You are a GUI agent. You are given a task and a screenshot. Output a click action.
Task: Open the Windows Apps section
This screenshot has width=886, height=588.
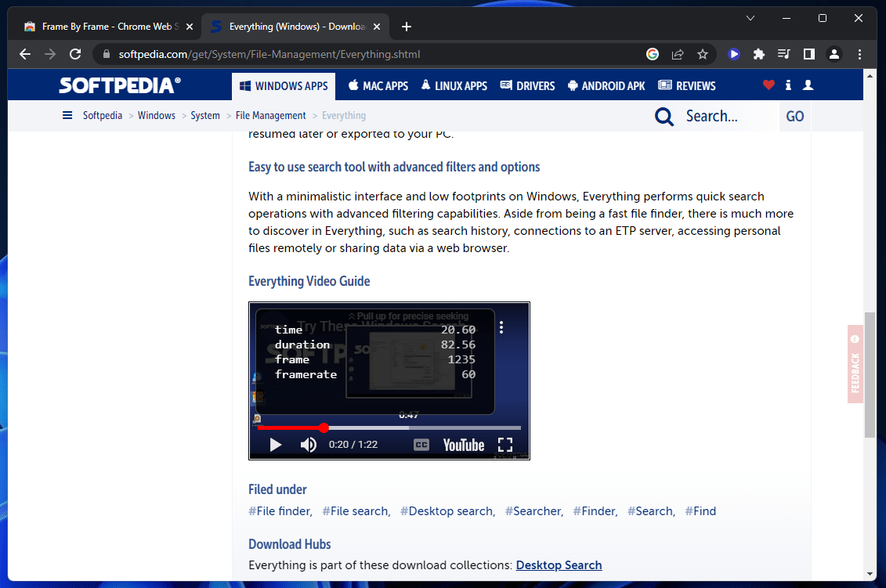point(284,86)
